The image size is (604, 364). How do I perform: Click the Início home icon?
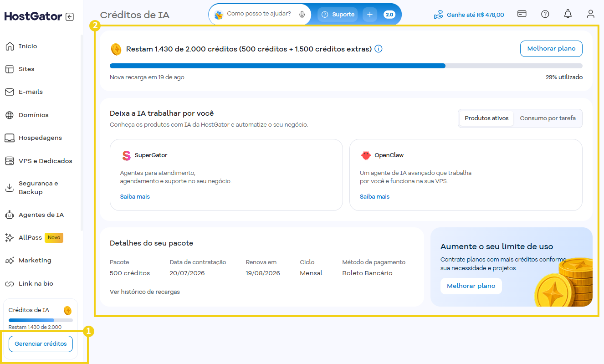pyautogui.click(x=10, y=46)
